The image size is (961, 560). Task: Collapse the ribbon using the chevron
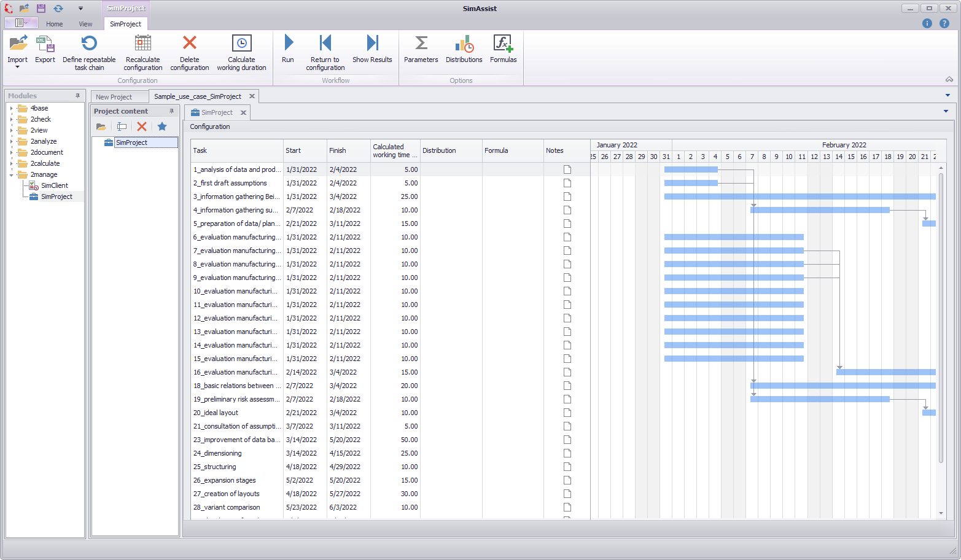[949, 79]
